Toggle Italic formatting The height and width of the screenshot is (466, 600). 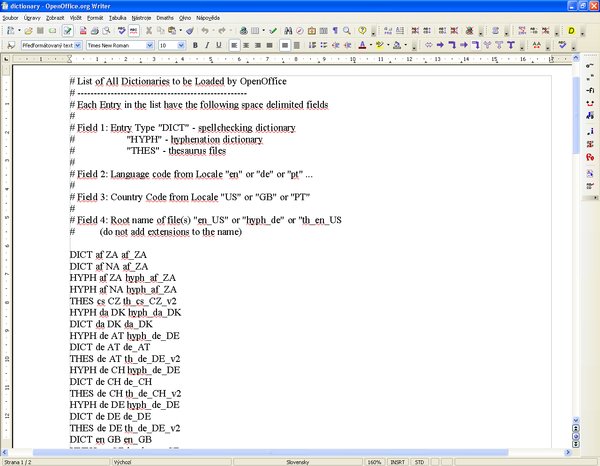(207, 45)
